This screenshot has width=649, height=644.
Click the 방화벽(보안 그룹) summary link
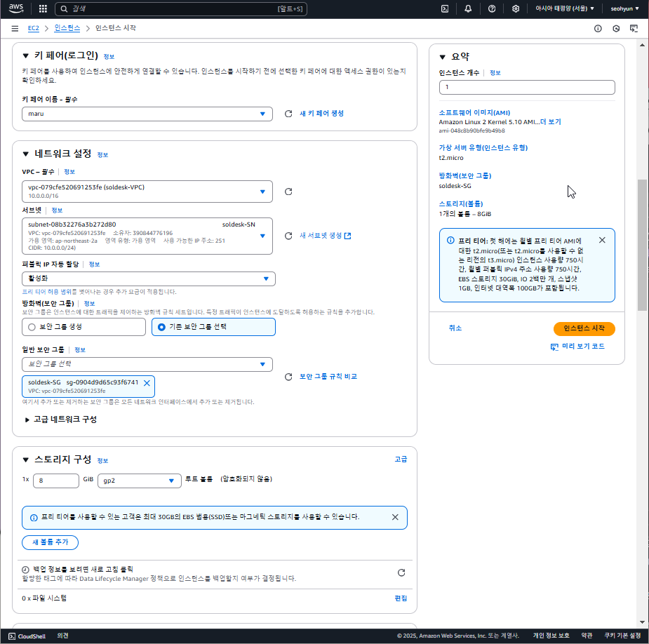tap(464, 176)
